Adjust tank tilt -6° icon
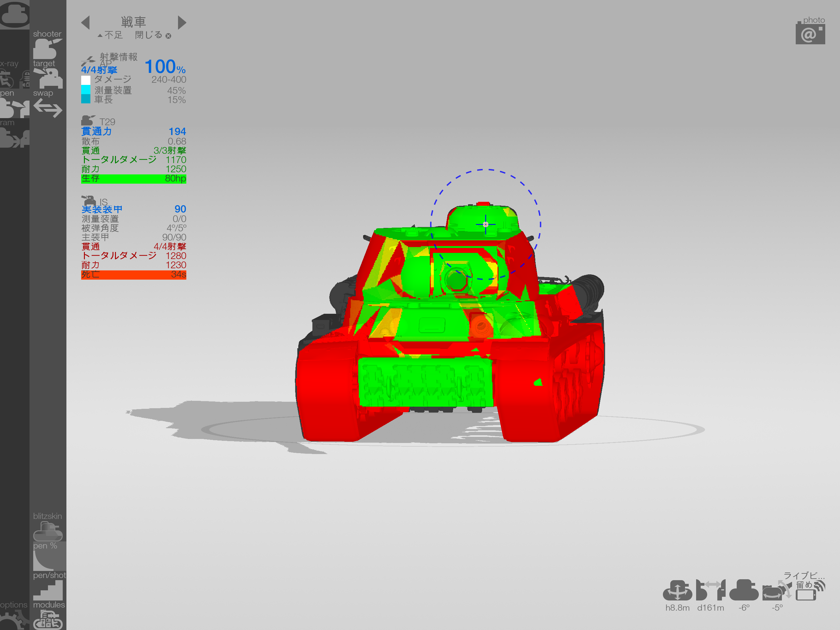 [x=744, y=590]
